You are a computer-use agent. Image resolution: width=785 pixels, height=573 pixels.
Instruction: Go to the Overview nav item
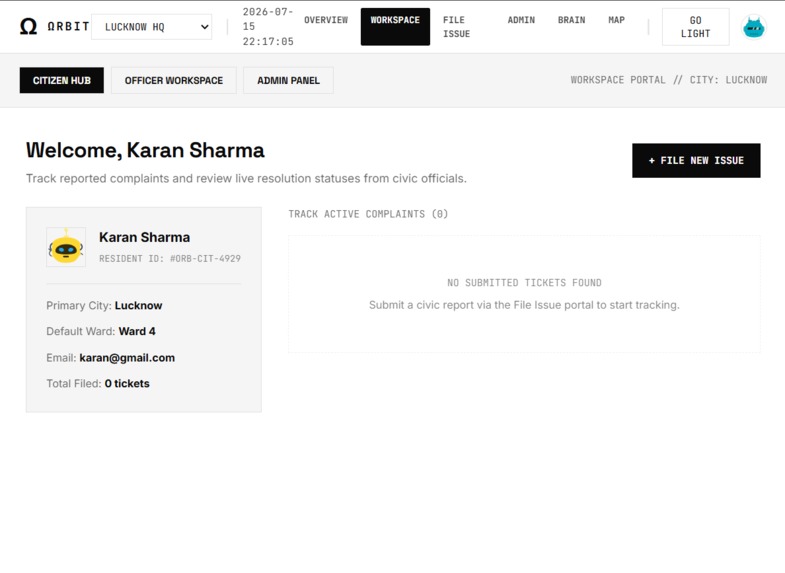(x=326, y=20)
